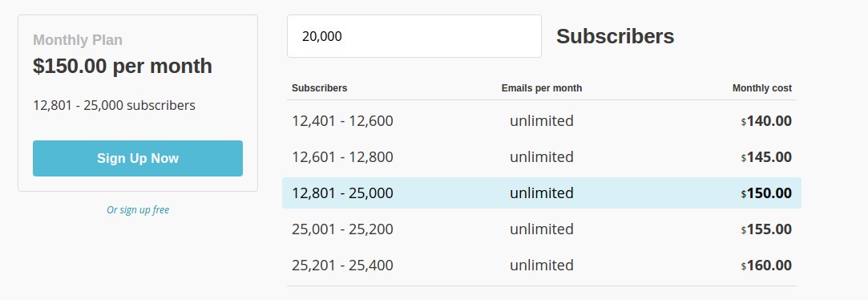Click the $140.00 monthly cost value
Viewport: 868px width, 300px height.
(766, 121)
